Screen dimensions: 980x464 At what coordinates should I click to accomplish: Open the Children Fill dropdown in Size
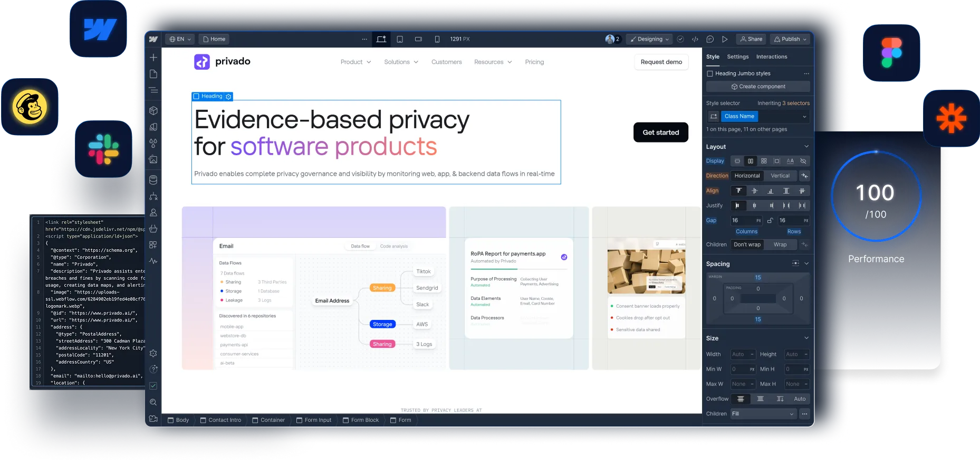pos(763,414)
